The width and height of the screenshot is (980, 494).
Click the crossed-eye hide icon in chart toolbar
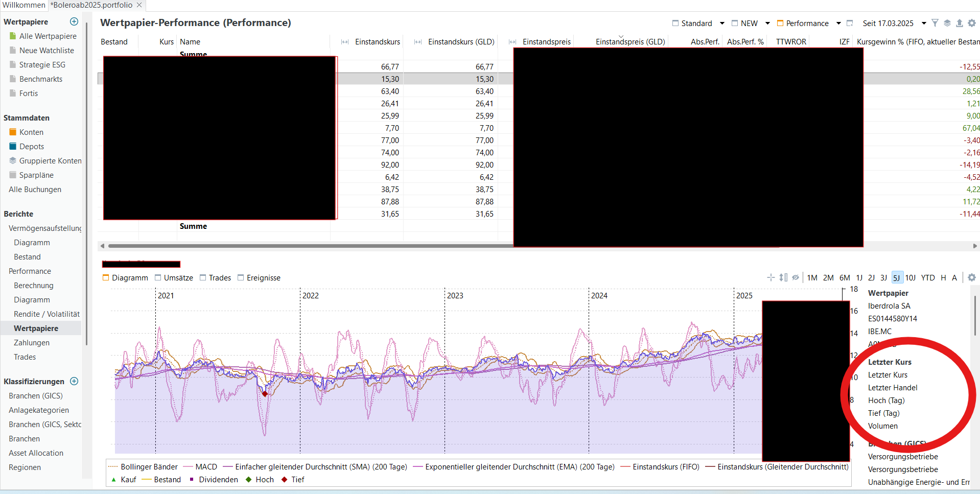[x=796, y=277]
